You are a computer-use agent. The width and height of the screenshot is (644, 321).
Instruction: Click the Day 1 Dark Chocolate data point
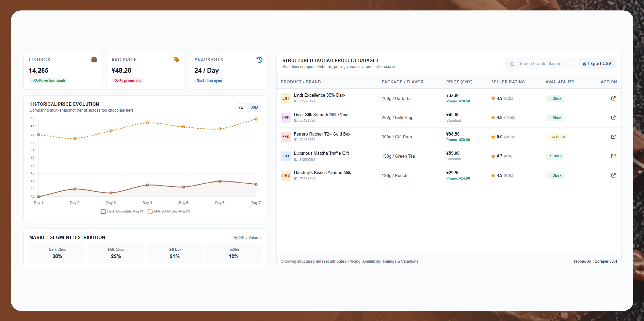pos(38,197)
